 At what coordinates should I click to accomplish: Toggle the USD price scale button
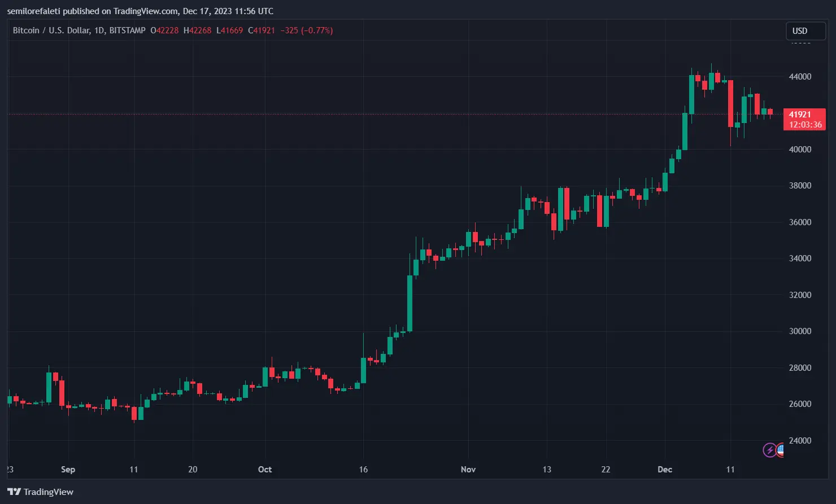[x=805, y=31]
